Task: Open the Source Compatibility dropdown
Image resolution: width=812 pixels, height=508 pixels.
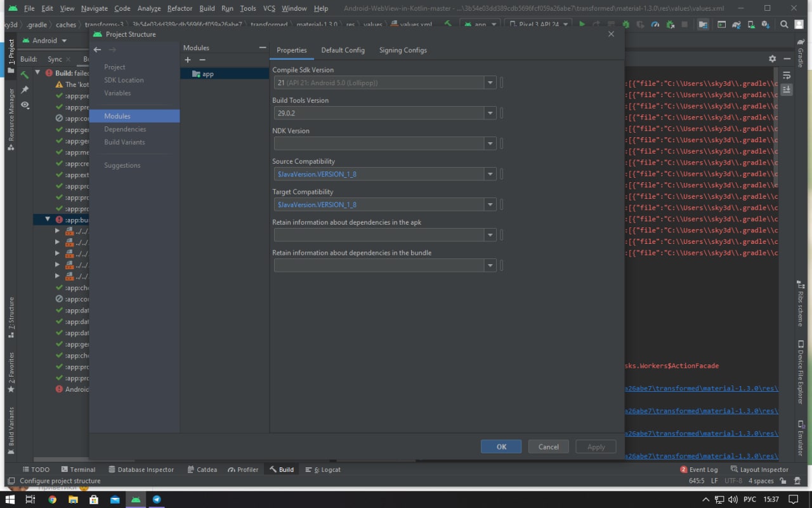Action: tap(490, 174)
